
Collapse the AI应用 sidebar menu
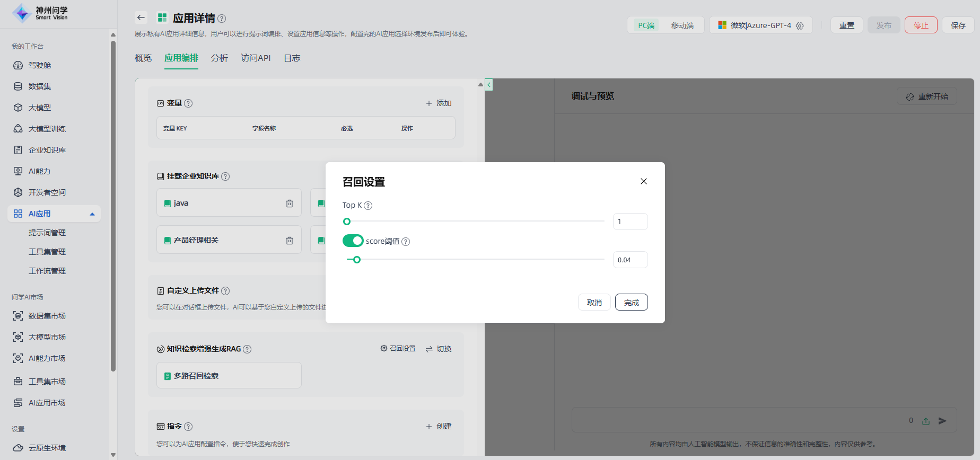pos(92,214)
